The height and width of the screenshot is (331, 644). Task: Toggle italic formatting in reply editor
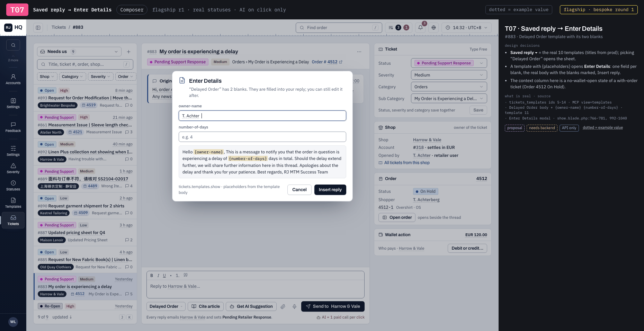(158, 276)
